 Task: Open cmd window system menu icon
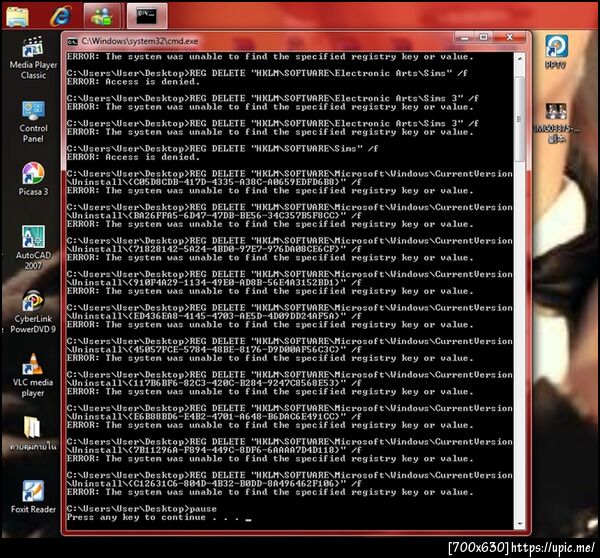tap(72, 41)
